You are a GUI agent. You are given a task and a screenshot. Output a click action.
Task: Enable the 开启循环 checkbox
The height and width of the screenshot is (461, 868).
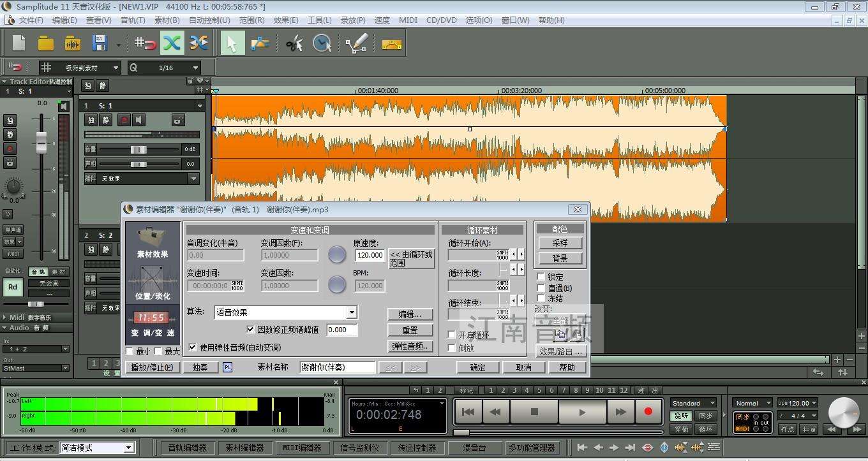point(452,335)
